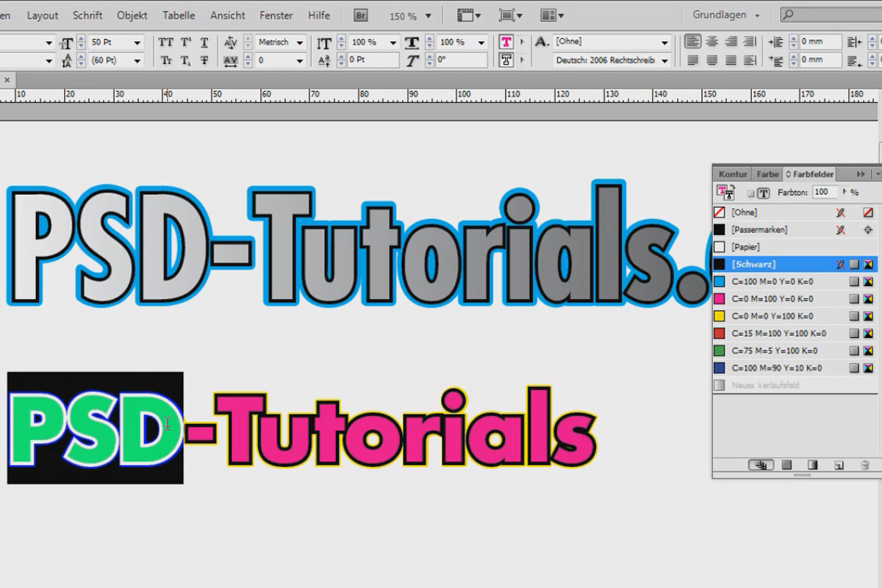Set formatting affects text in Farbfelder

point(764,193)
